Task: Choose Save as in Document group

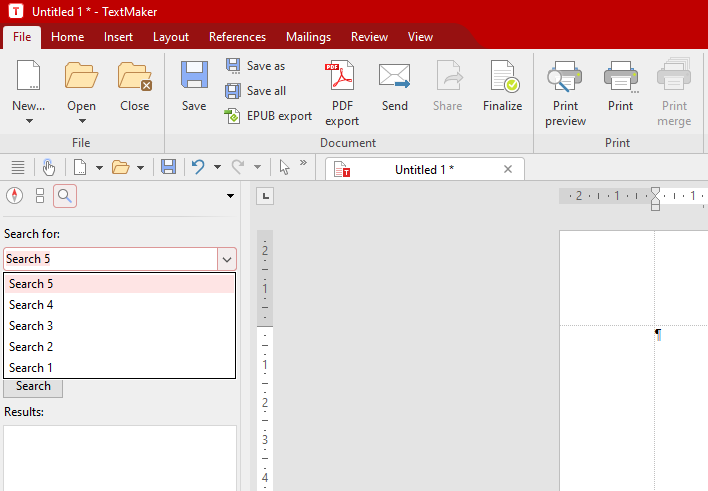Action: pyautogui.click(x=256, y=66)
